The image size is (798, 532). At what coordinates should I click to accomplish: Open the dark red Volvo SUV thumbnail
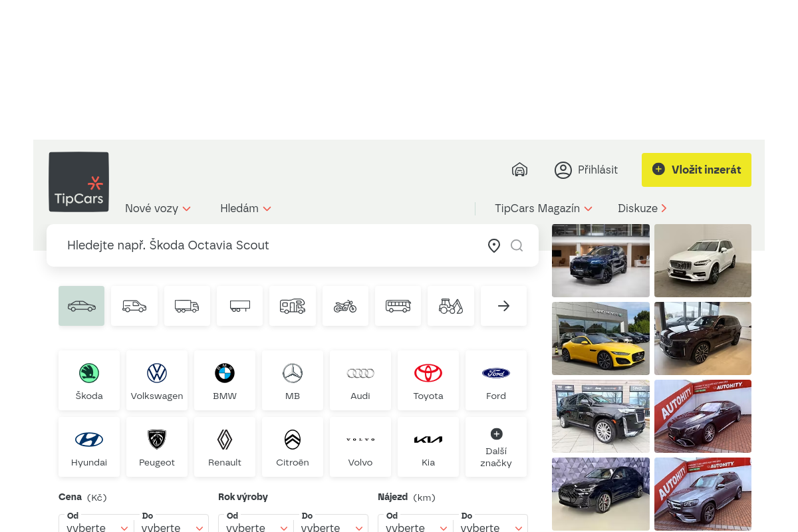(x=703, y=338)
